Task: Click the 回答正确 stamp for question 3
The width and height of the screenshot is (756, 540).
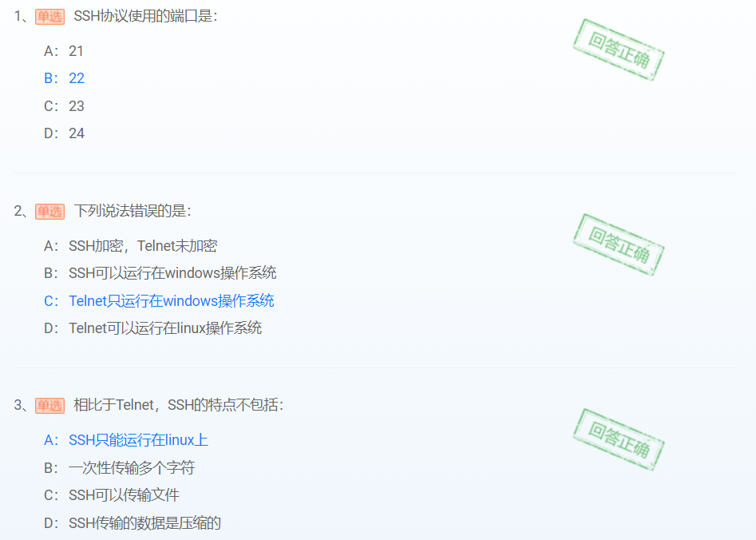Action: pyautogui.click(x=619, y=439)
